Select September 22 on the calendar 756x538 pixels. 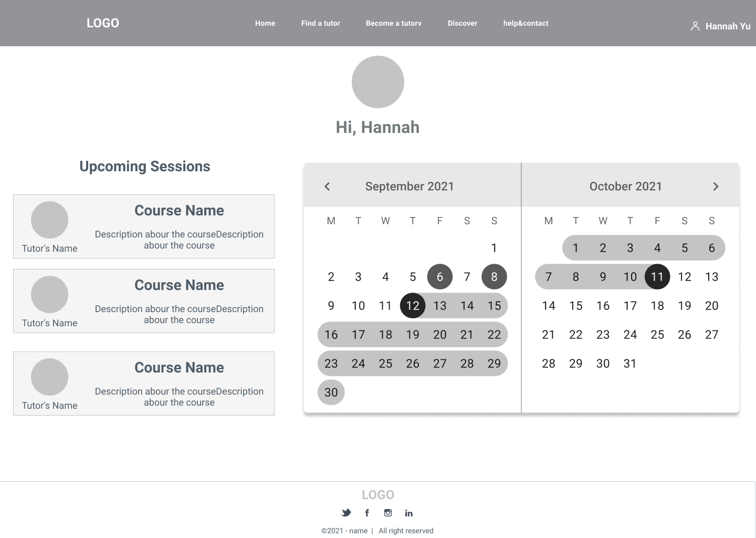(494, 335)
